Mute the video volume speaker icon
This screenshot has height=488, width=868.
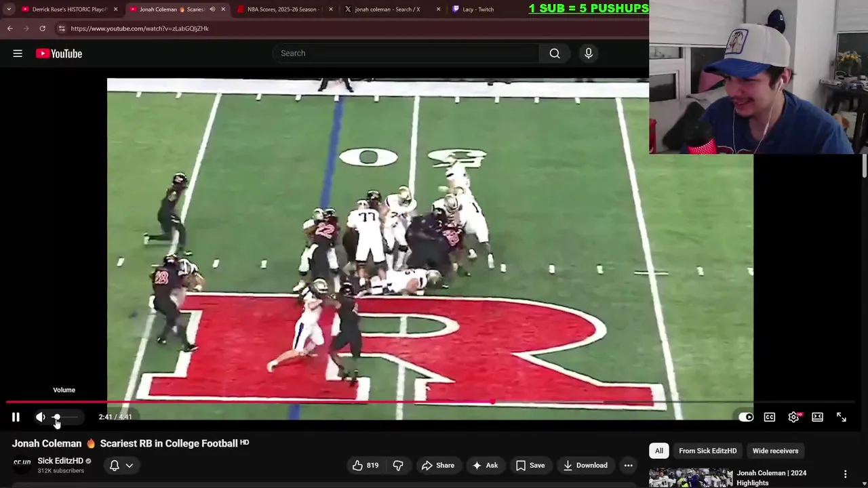[41, 417]
